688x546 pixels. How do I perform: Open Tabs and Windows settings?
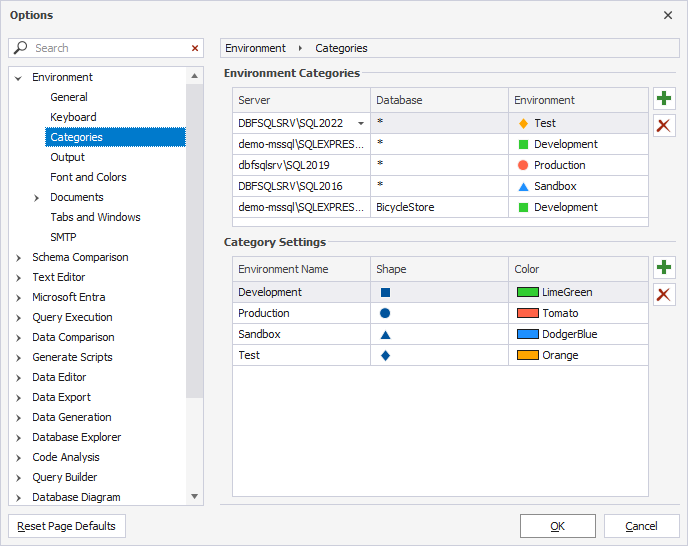(x=95, y=217)
